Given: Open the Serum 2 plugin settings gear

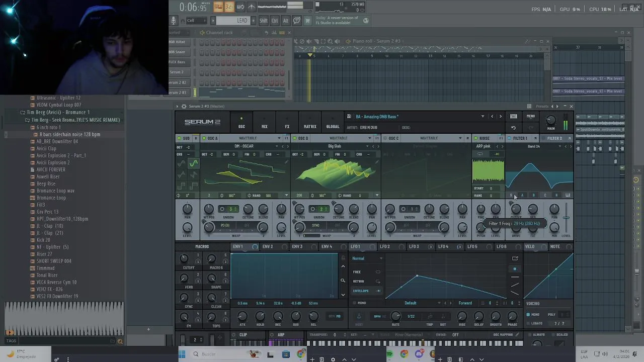Looking at the screenshot, I should (184, 106).
